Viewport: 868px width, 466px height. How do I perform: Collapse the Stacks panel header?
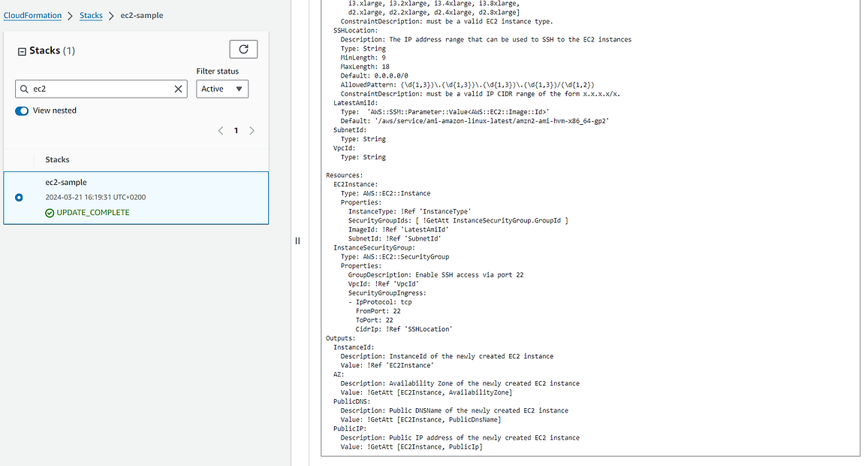[22, 52]
